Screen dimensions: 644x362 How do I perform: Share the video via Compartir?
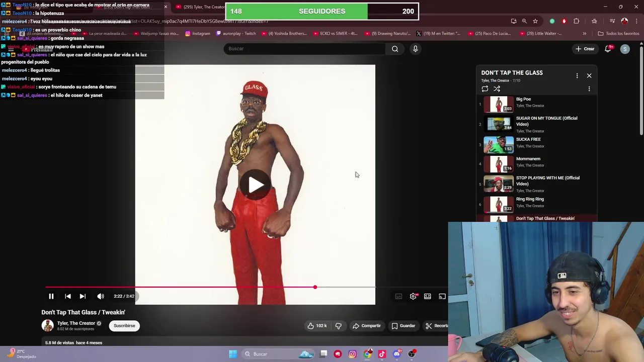click(x=366, y=326)
